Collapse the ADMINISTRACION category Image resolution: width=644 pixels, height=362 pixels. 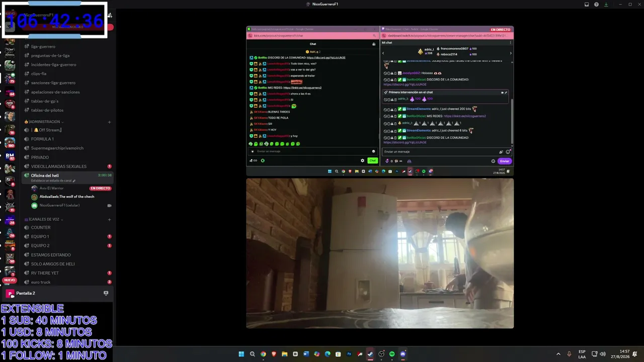(x=44, y=122)
